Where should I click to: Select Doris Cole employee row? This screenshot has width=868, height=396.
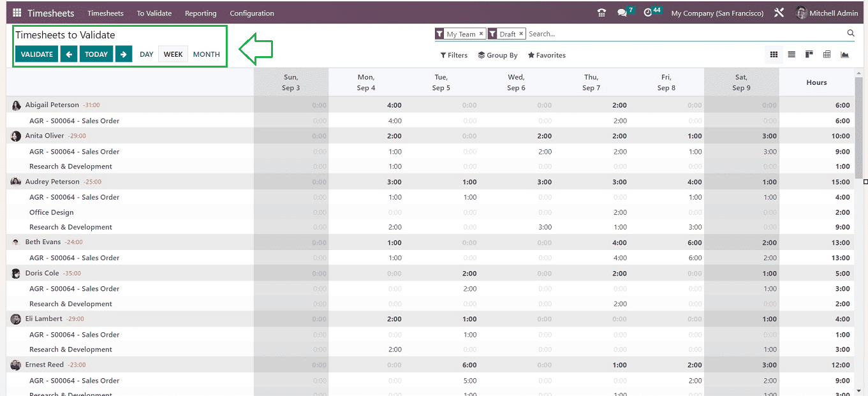tap(430, 273)
